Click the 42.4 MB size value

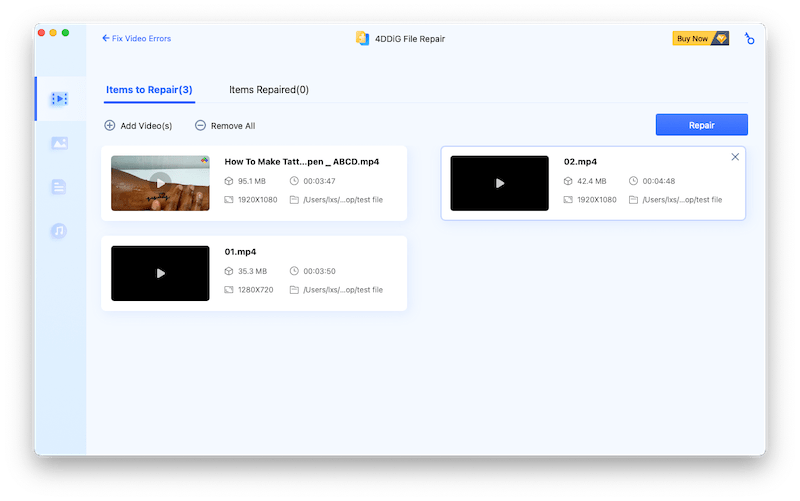[591, 181]
